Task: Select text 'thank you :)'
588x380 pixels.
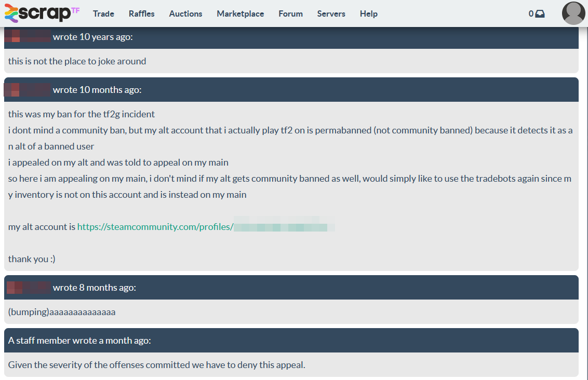Action: pos(32,259)
